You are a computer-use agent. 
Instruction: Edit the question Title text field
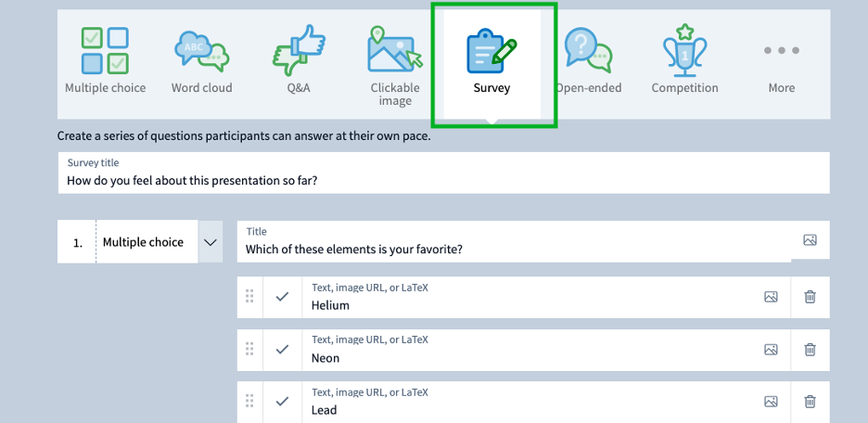515,241
